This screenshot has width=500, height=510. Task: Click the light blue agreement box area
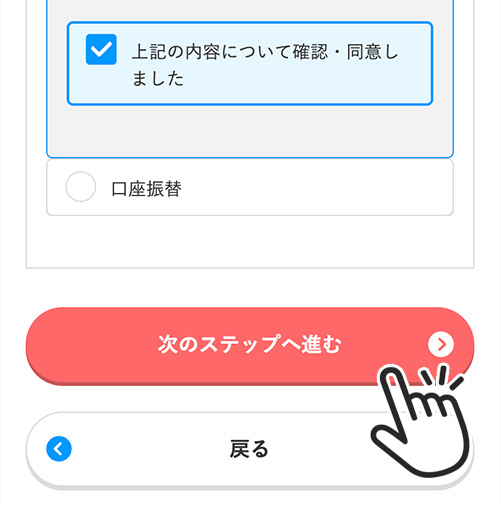pos(250,63)
